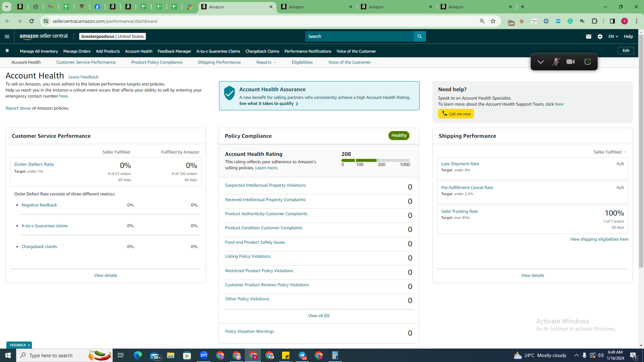This screenshot has height=362, width=644.
Task: Reload the page with the refresh icon
Action: click(x=32, y=21)
